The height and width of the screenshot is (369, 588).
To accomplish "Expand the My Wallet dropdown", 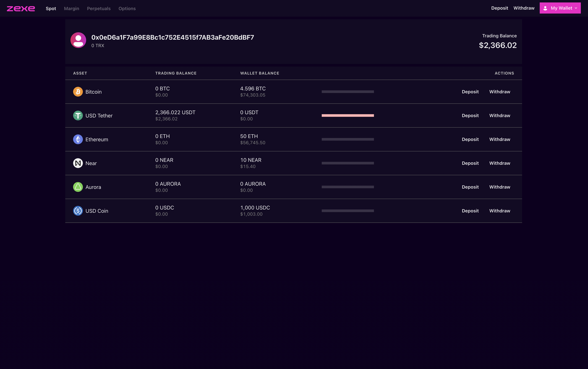I will tap(560, 8).
